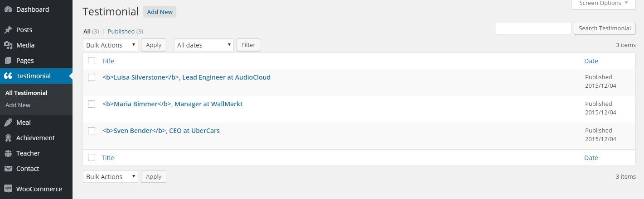The width and height of the screenshot is (644, 199).
Task: Click the WooCommerce icon in sidebar
Action: (x=8, y=189)
